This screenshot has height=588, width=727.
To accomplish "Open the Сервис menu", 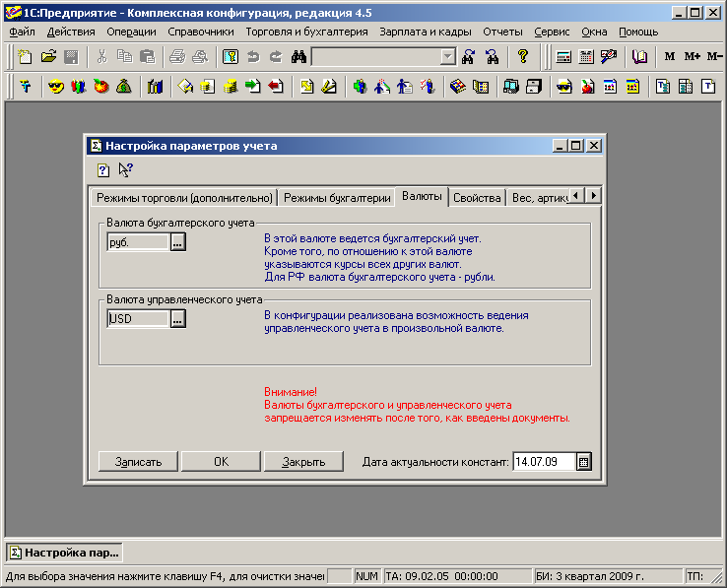I will tap(552, 32).
